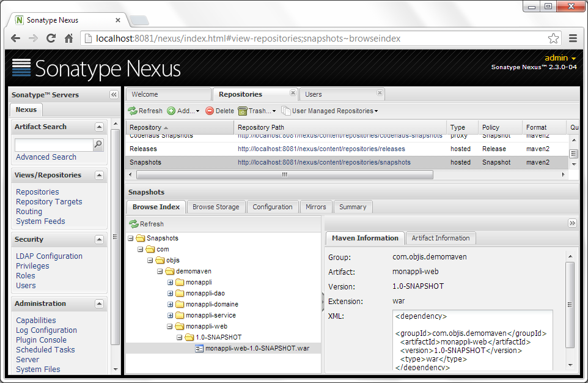The width and height of the screenshot is (588, 383).
Task: Open Advanced Search link
Action: coord(46,157)
